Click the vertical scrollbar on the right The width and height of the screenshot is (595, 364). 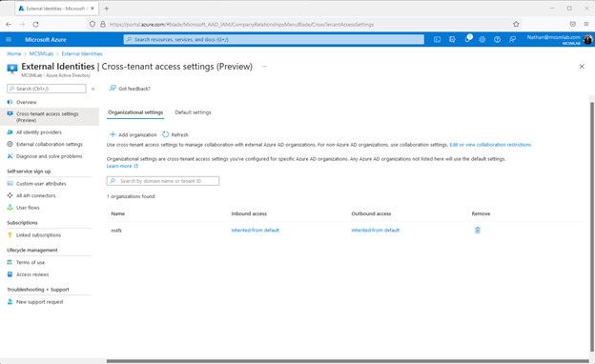tap(592, 227)
